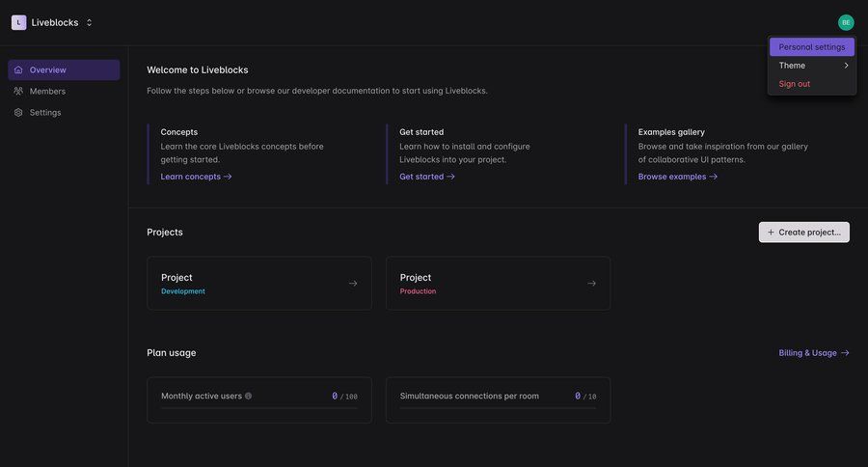Click Simultaneous connections per room progress bar

[x=499, y=409]
